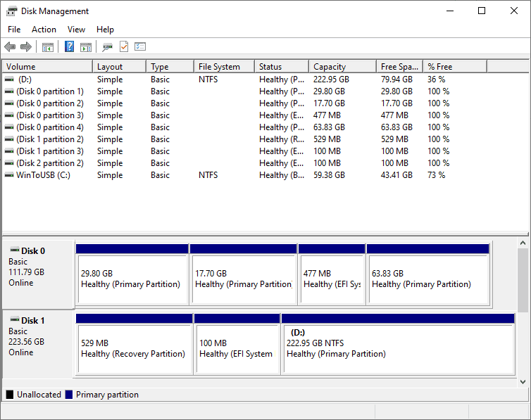Sort by the Free Space column header
531x420 pixels.
point(400,67)
